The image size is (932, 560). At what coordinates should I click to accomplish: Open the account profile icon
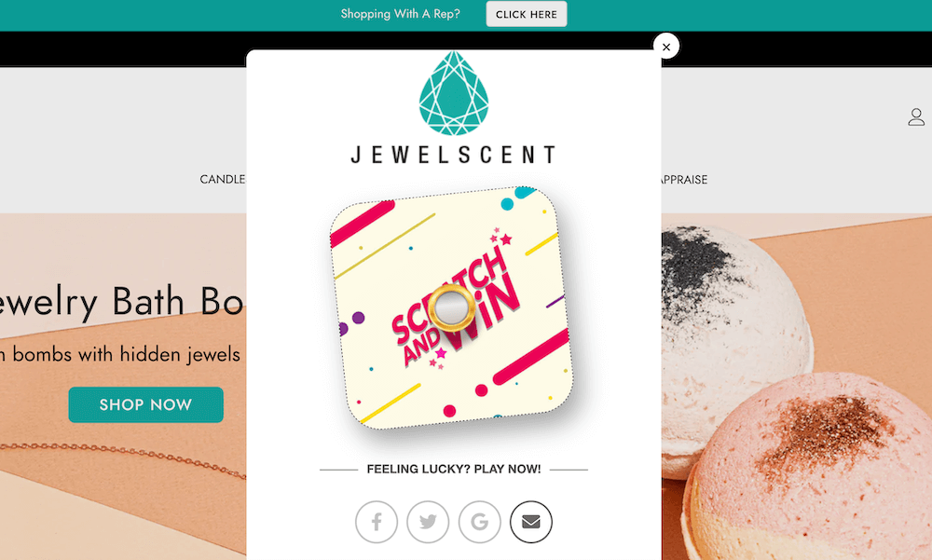pos(916,116)
